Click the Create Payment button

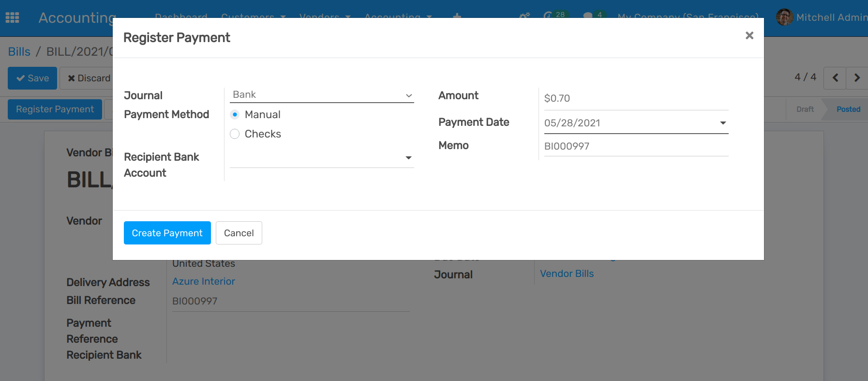click(167, 233)
